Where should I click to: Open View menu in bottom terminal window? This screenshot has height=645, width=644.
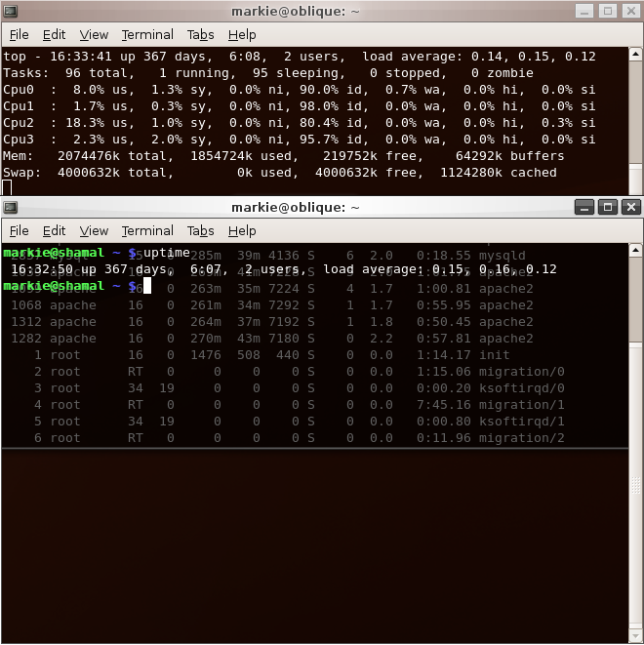(x=94, y=231)
